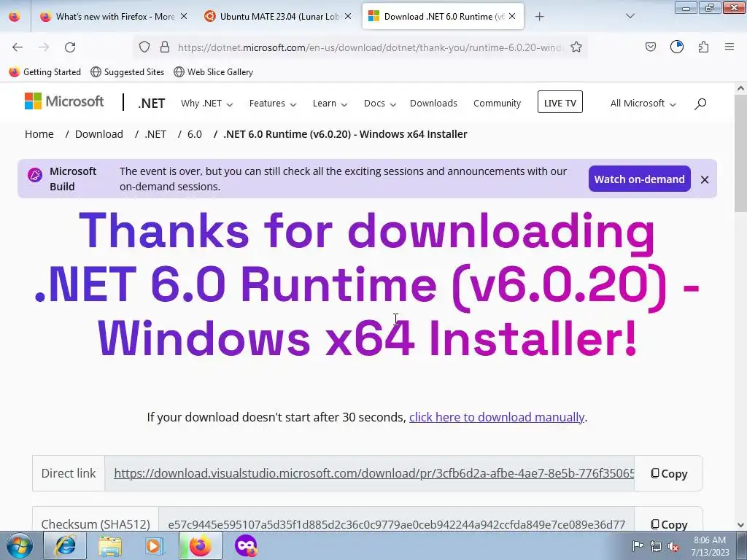Screen dimensions: 747x560
Task: Open Windows Media Player from taskbar
Action: (x=154, y=545)
